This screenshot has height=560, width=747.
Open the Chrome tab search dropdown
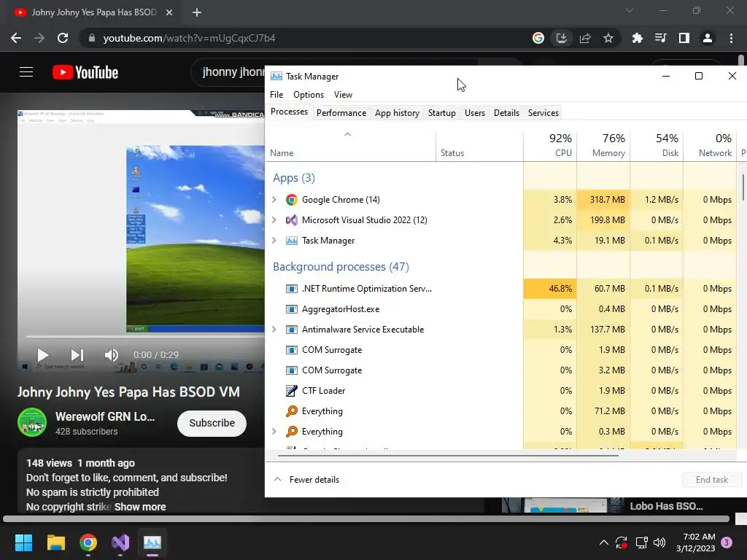630,10
